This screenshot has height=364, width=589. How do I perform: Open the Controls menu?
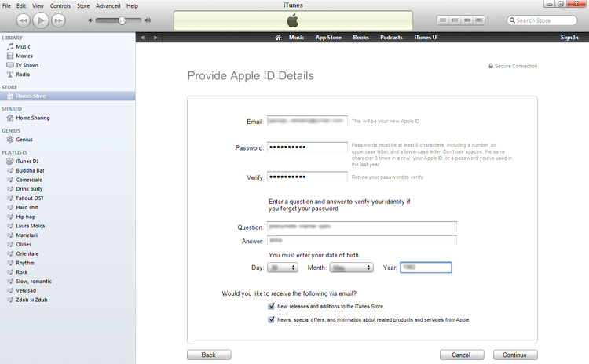pyautogui.click(x=60, y=5)
